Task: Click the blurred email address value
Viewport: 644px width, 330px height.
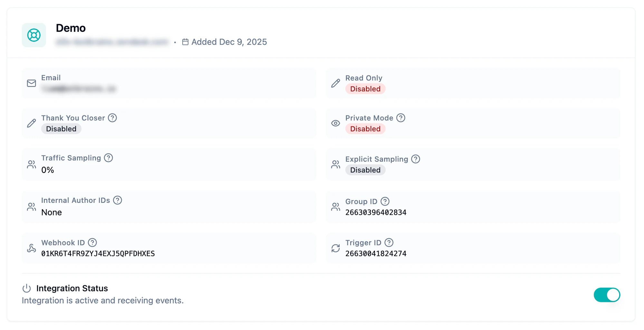Action: (x=79, y=89)
